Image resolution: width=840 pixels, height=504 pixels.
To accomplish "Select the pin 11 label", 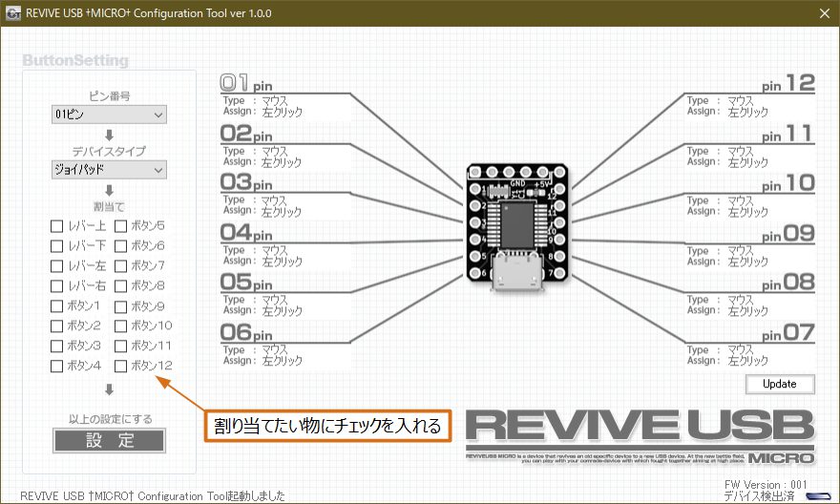I will point(787,134).
